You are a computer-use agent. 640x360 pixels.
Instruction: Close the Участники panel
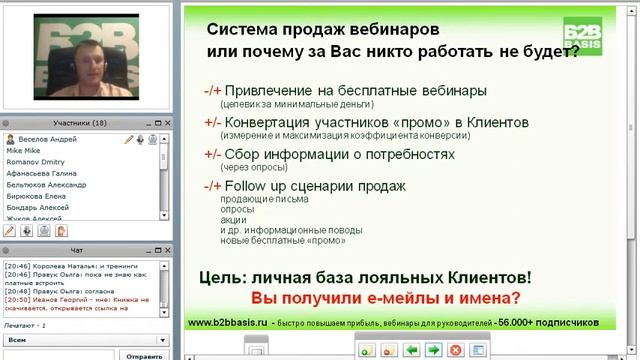pos(167,123)
